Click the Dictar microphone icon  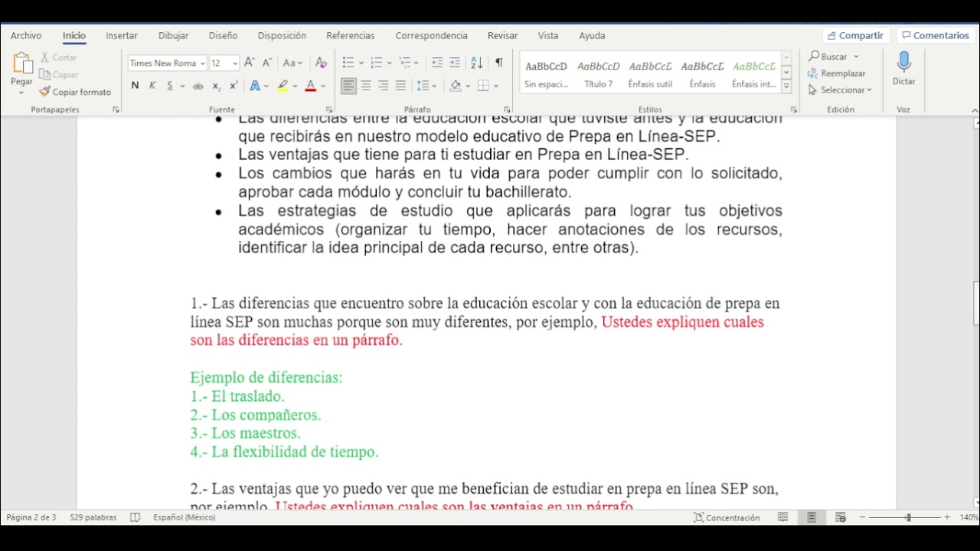point(904,63)
